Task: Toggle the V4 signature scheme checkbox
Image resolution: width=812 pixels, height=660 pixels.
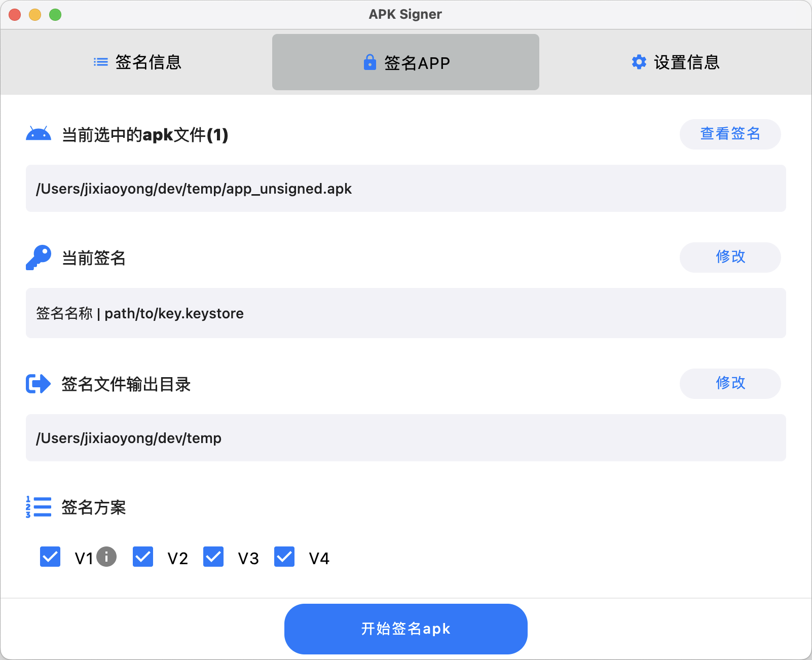Action: (x=284, y=557)
